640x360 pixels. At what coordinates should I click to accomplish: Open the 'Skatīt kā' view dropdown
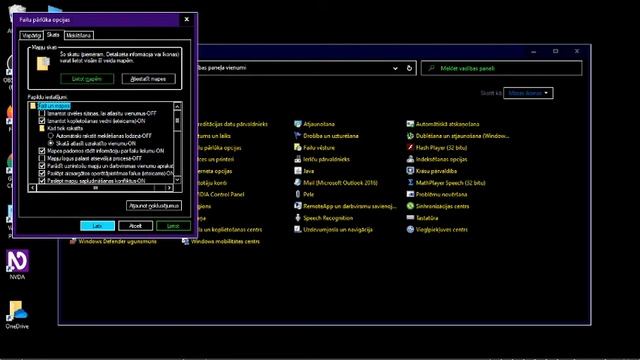click(528, 93)
